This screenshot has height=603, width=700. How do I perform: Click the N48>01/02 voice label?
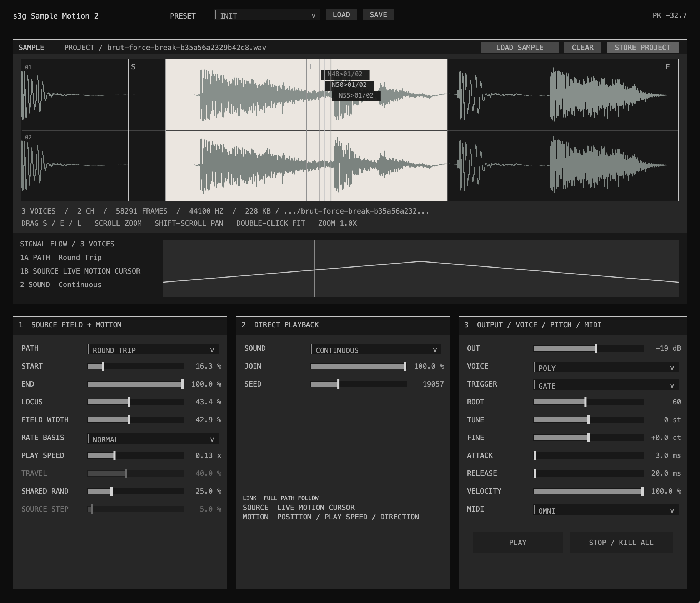[x=345, y=74]
